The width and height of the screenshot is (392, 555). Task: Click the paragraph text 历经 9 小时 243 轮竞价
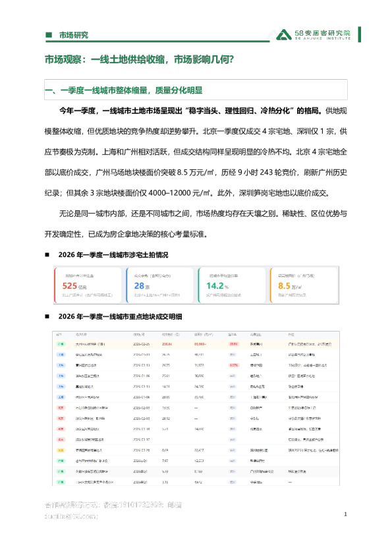[259, 173]
